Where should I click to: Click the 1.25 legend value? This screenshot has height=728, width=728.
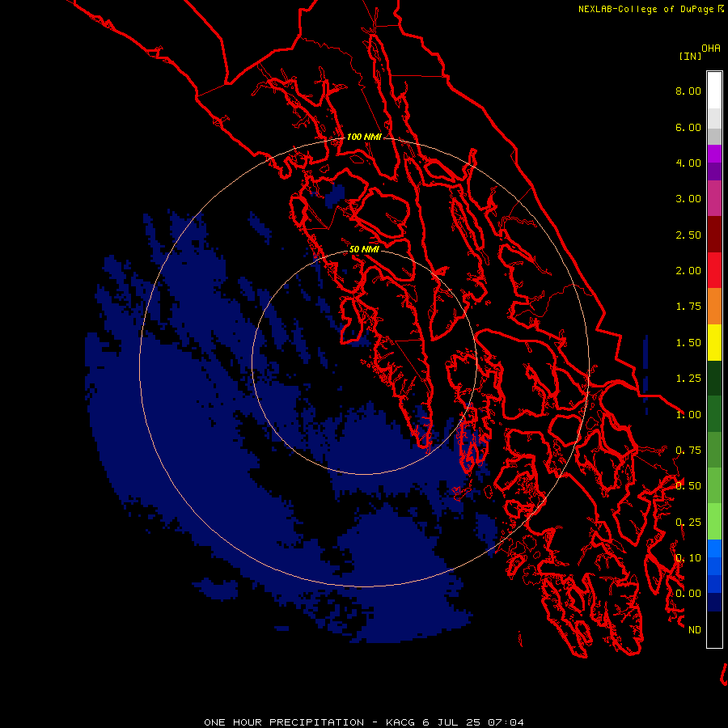click(688, 379)
